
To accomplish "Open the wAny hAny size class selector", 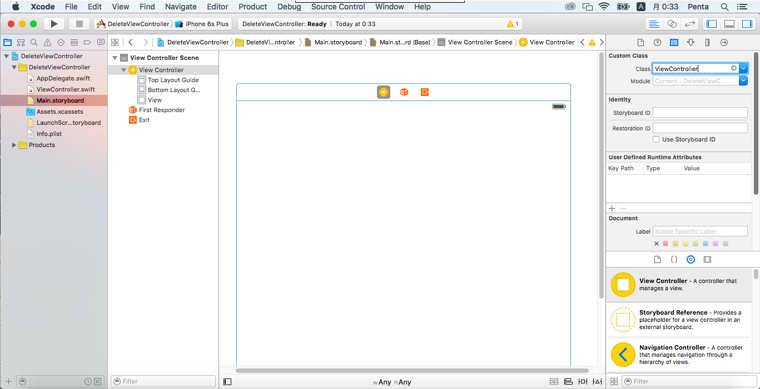I will click(392, 382).
